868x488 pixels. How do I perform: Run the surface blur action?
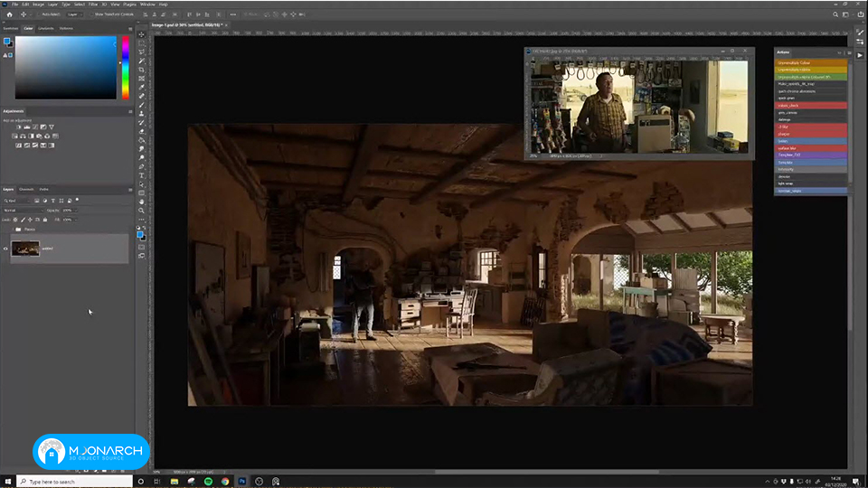click(810, 148)
